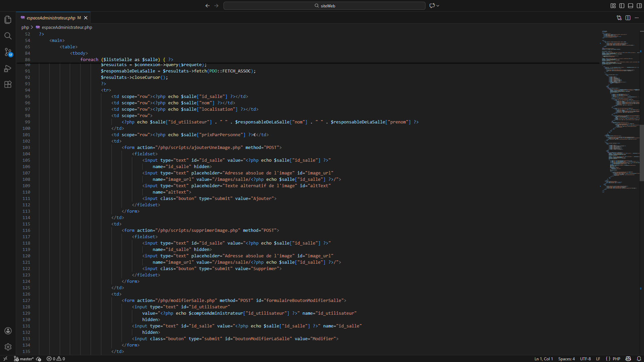This screenshot has height=362, width=644.
Task: Open the Run and Debug view
Action: pyautogui.click(x=8, y=68)
